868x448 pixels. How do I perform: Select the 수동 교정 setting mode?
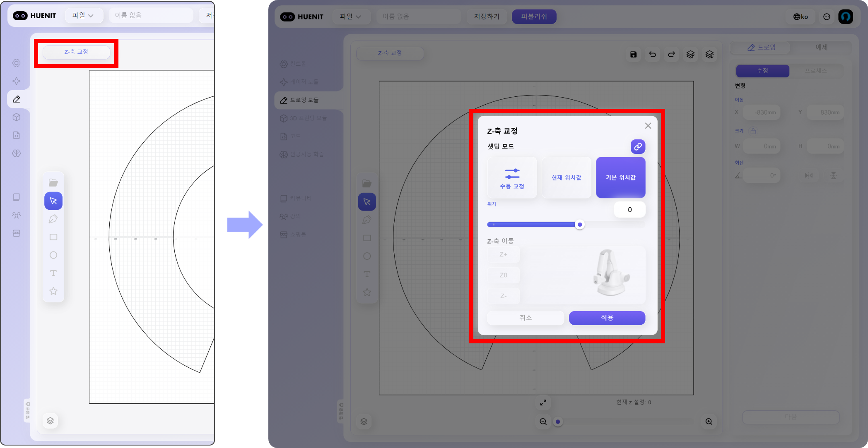pos(512,177)
